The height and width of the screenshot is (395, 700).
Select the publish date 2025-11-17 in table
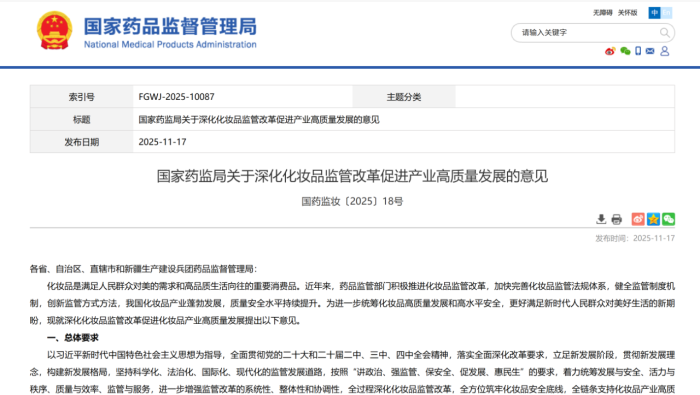tap(162, 142)
